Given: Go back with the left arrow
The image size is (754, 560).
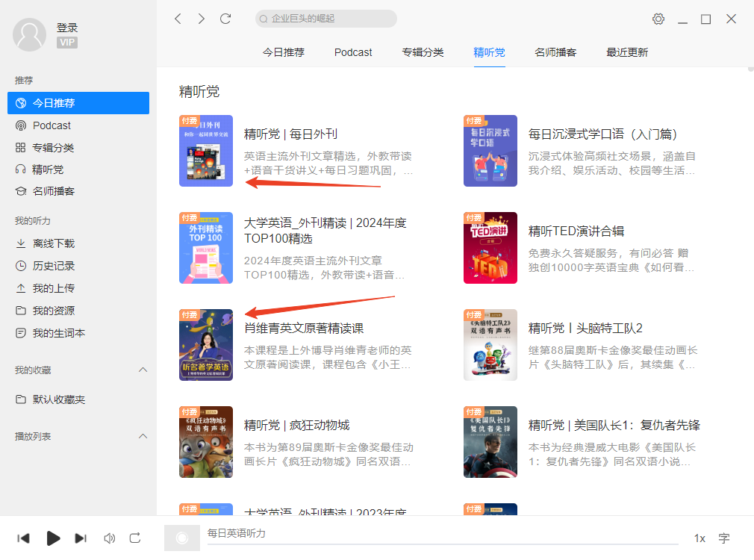Looking at the screenshot, I should point(178,19).
